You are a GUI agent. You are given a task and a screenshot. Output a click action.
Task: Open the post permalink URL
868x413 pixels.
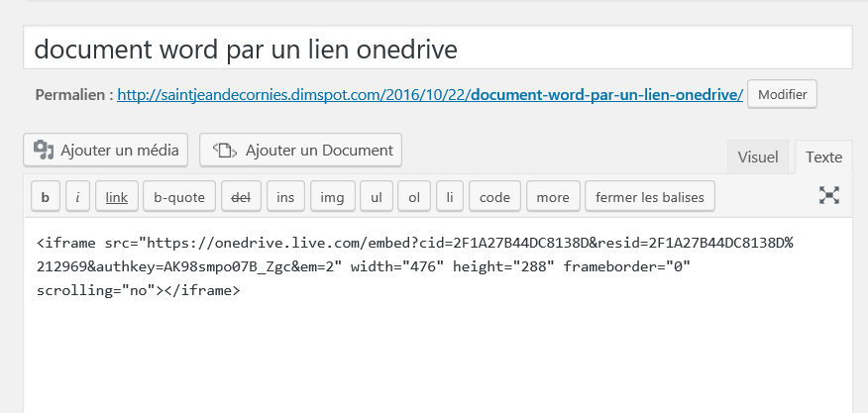[430, 95]
